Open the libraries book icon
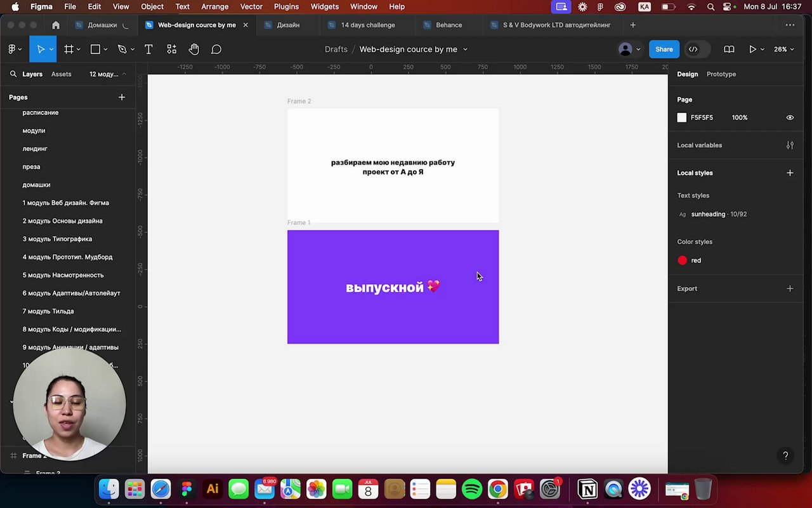The height and width of the screenshot is (508, 812). [x=730, y=49]
